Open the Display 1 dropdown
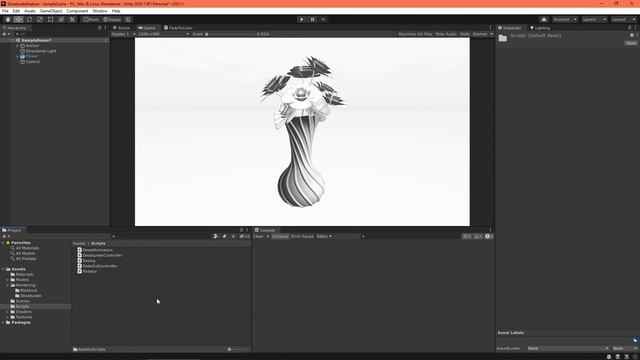The image size is (640, 360). tap(123, 34)
